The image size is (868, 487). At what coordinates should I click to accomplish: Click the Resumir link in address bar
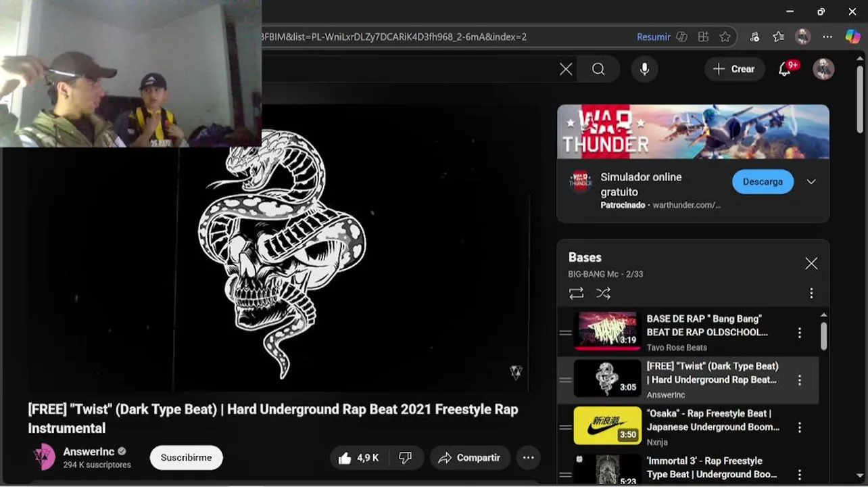tap(653, 37)
